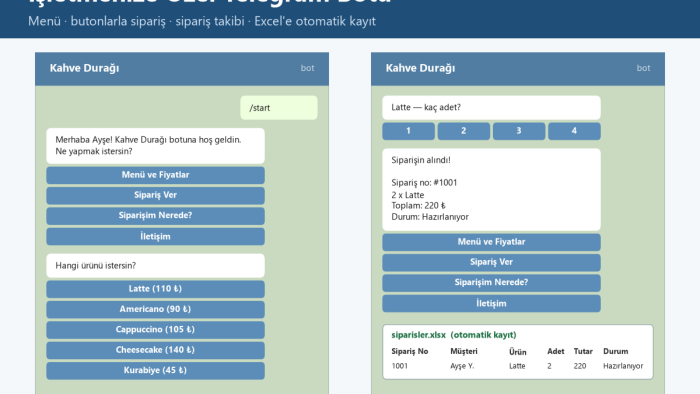700x394 pixels.
Task: Select Cappuccino (105 ₺) button
Action: 155,330
